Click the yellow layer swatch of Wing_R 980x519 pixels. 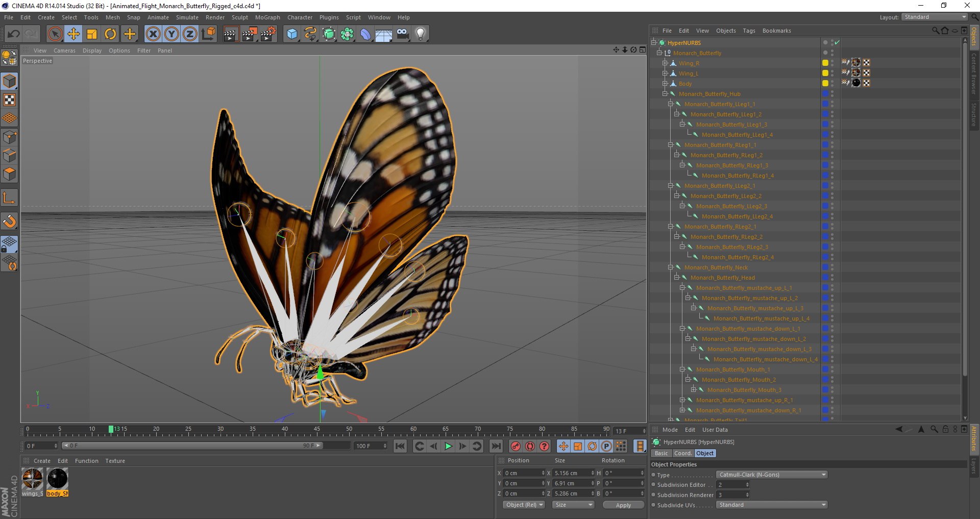point(825,63)
